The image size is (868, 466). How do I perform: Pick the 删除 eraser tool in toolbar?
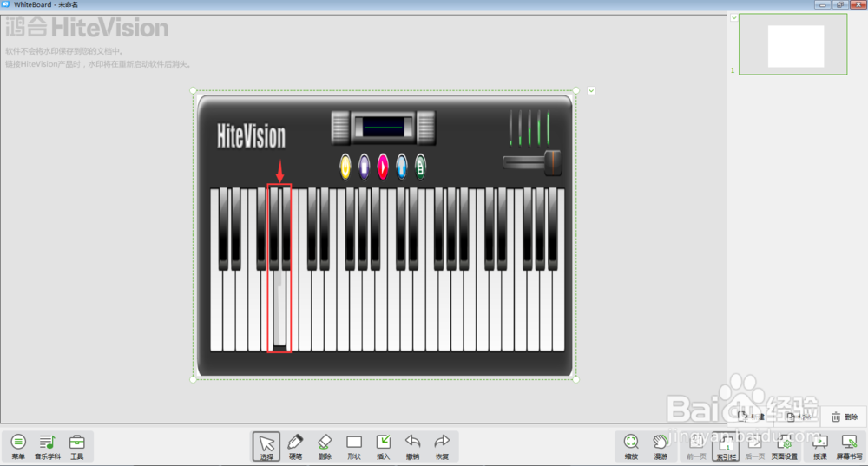[x=325, y=447]
